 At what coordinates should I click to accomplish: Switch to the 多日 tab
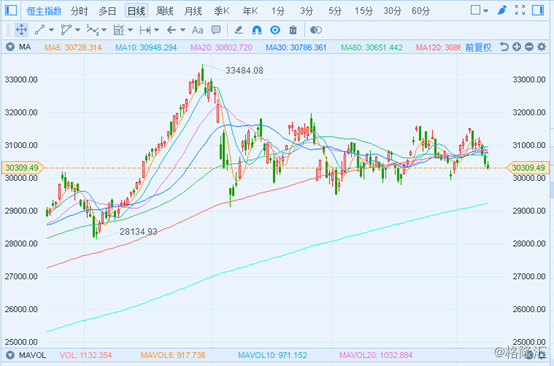coord(107,11)
